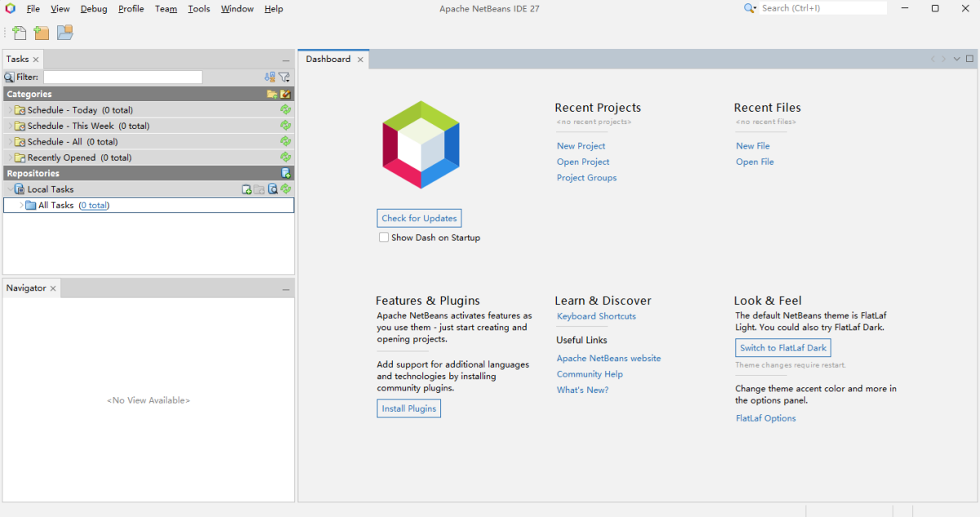Collapse the Local Tasks repository
The width and height of the screenshot is (980, 517).
click(x=10, y=189)
